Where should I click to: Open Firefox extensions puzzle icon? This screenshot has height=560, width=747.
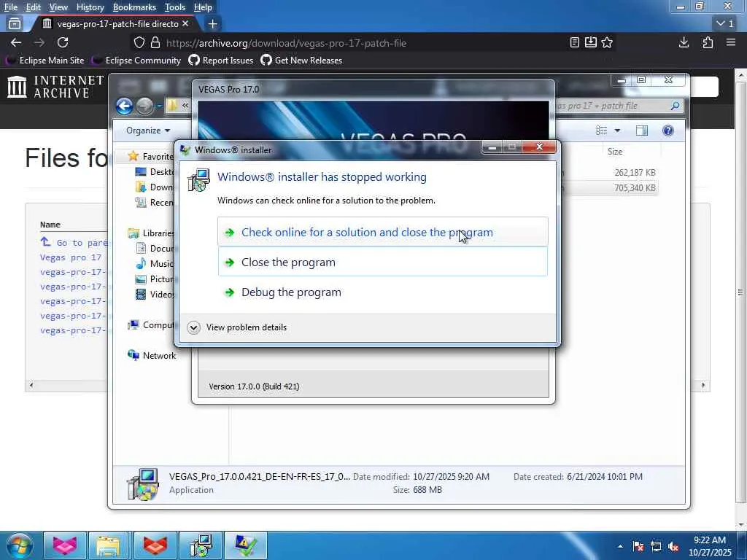pos(708,42)
